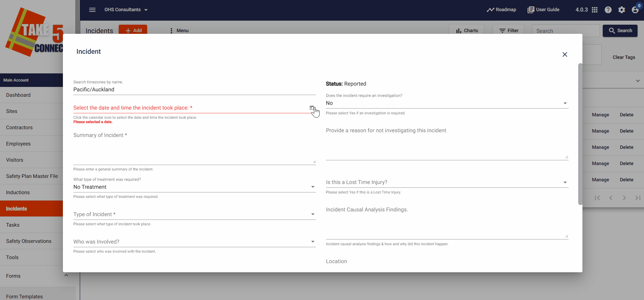Open the Type of Incident dropdown
The image size is (644, 300).
(194, 214)
